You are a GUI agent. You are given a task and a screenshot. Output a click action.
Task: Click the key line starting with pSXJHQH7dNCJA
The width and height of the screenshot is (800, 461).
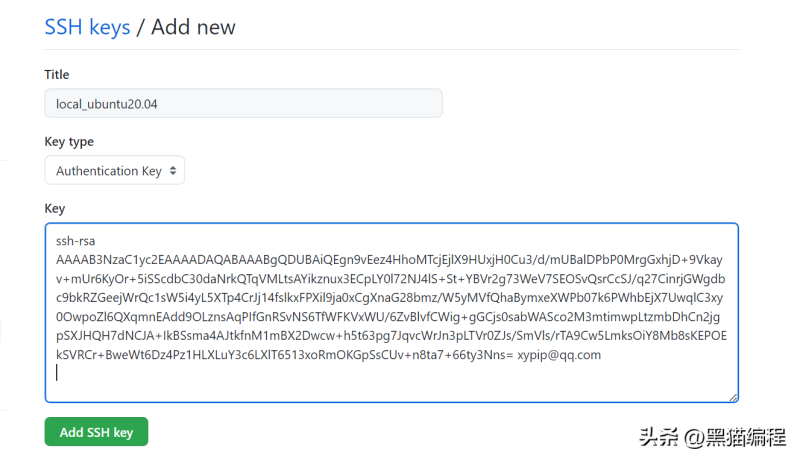391,336
